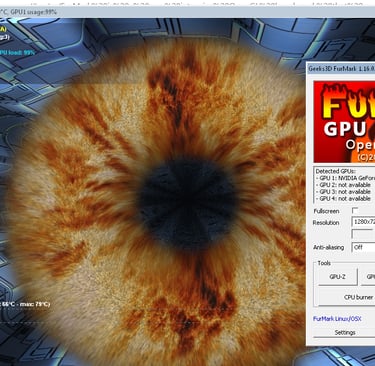Screen dimensions: 375x366
Task: Open the Resolution dropdown showing 1280x72
Action: tap(363, 222)
